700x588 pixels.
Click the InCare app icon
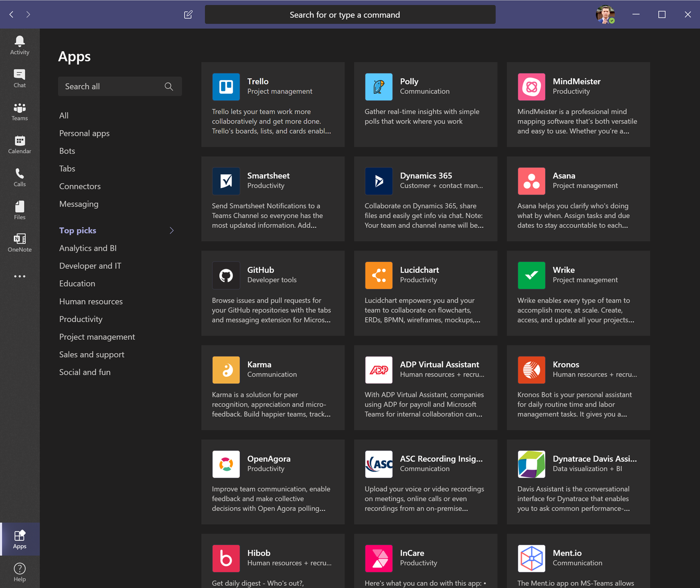tap(379, 559)
